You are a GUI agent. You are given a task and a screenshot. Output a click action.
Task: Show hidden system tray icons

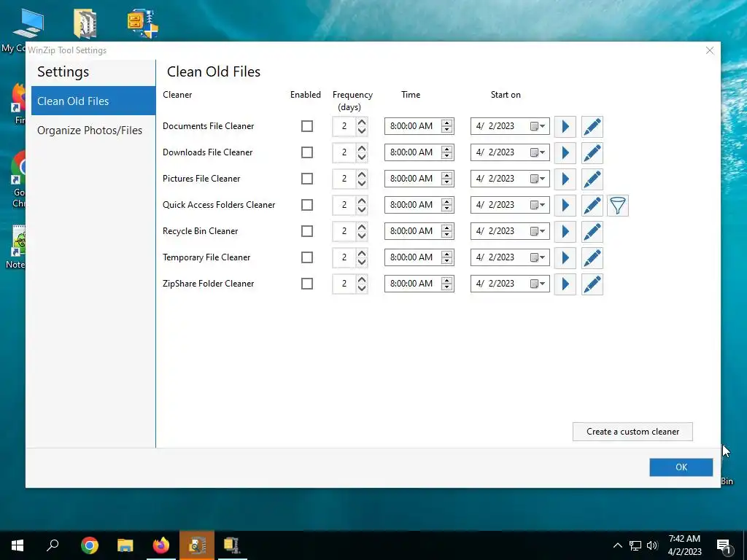tap(617, 545)
